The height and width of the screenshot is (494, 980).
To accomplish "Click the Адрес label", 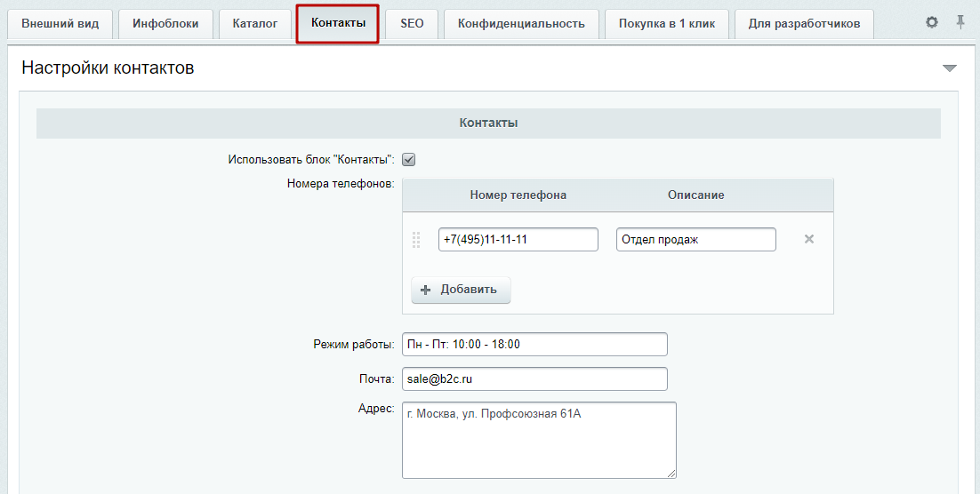I will pyautogui.click(x=376, y=409).
